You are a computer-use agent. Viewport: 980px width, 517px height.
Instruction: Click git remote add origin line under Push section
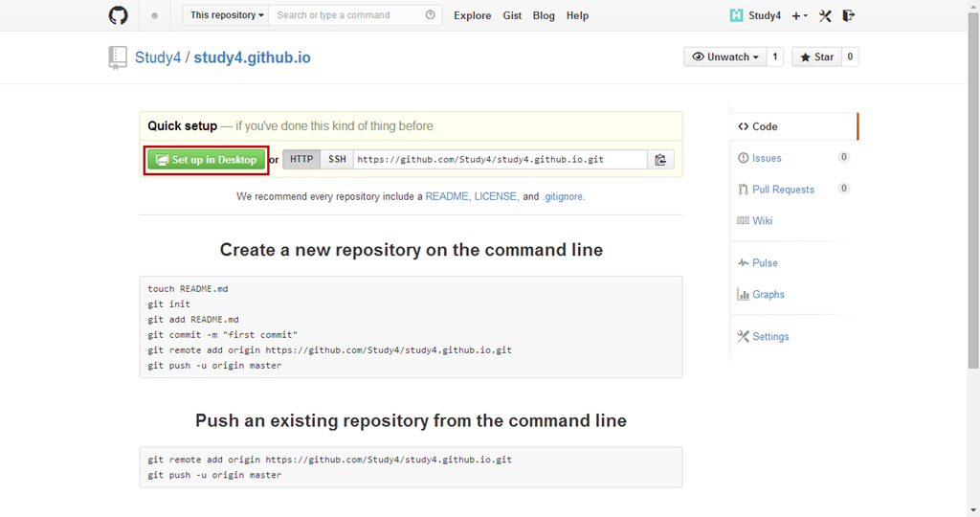point(329,460)
